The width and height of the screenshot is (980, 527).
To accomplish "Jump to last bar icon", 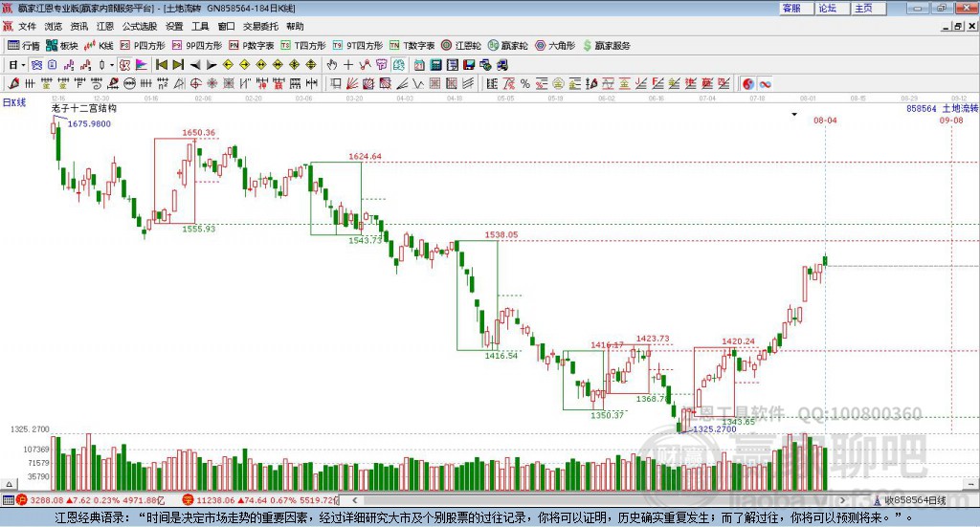I will pyautogui.click(x=178, y=65).
